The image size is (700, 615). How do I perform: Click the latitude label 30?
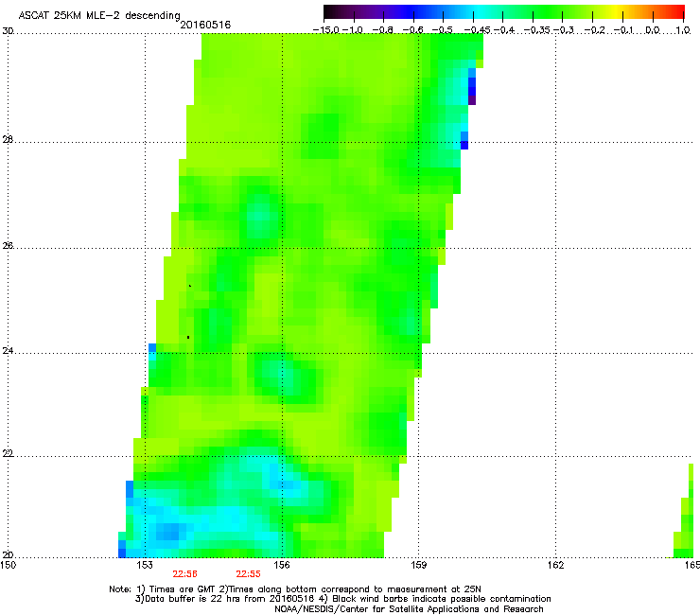click(8, 31)
